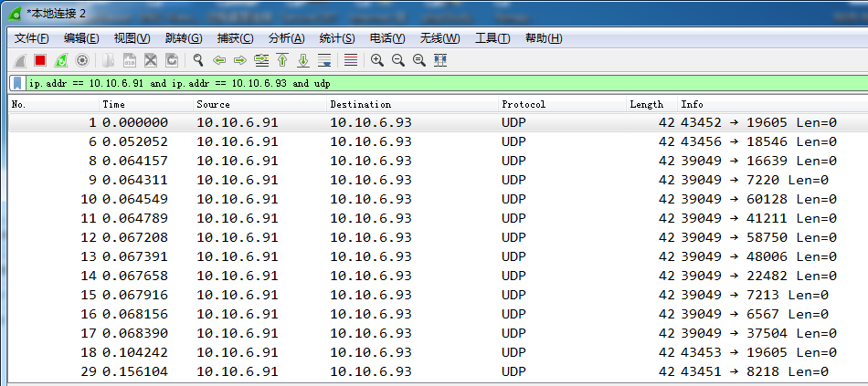Open find packet magnifier tool
Screen dimensions: 868x386
(198, 60)
